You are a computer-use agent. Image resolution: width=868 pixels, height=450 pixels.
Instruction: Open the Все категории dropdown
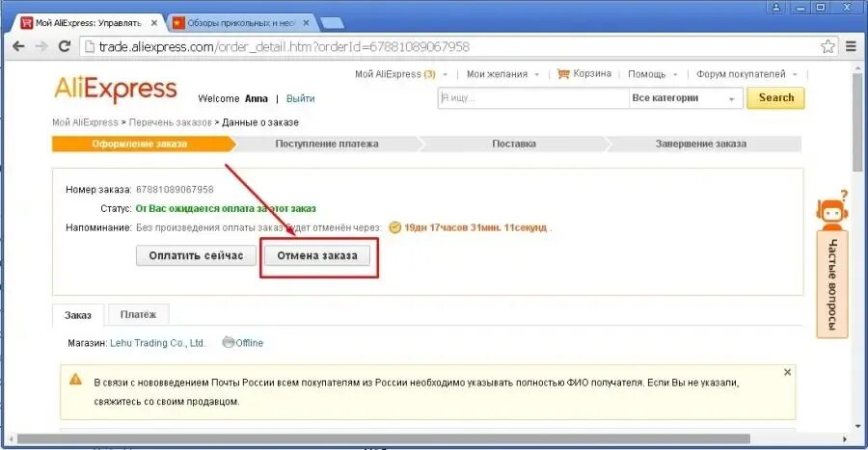(x=686, y=98)
